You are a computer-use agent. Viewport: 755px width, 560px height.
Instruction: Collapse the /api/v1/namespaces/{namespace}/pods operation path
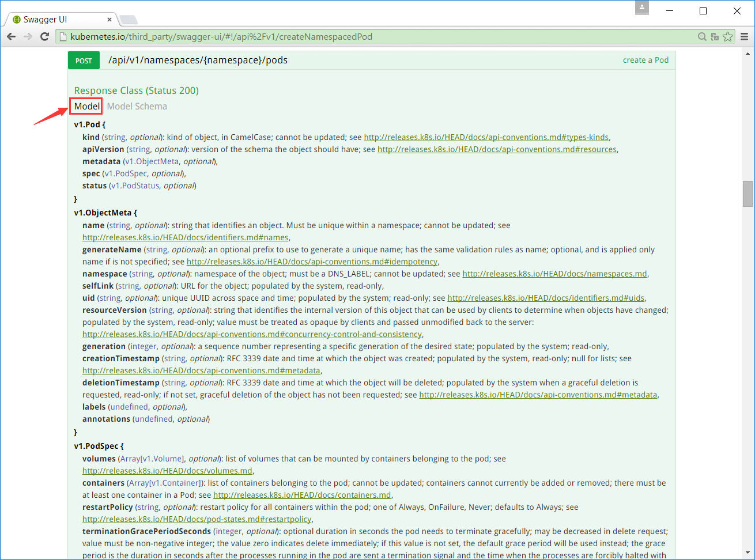pos(198,60)
